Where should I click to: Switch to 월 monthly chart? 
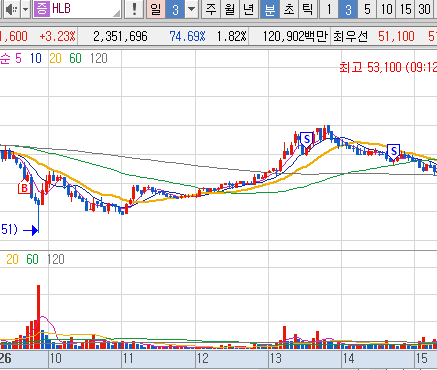230,9
